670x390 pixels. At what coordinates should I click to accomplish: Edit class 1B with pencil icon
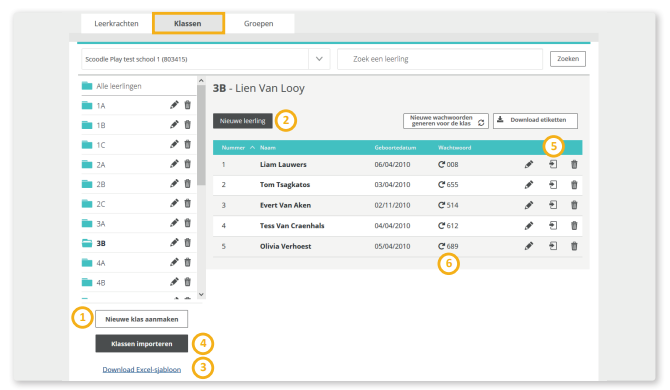[174, 124]
